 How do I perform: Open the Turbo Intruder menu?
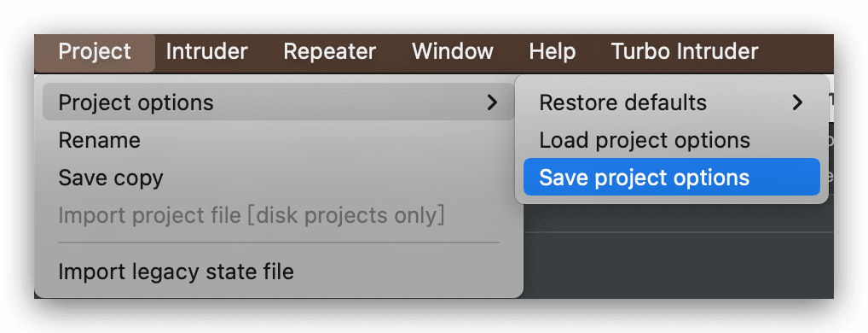click(x=684, y=52)
